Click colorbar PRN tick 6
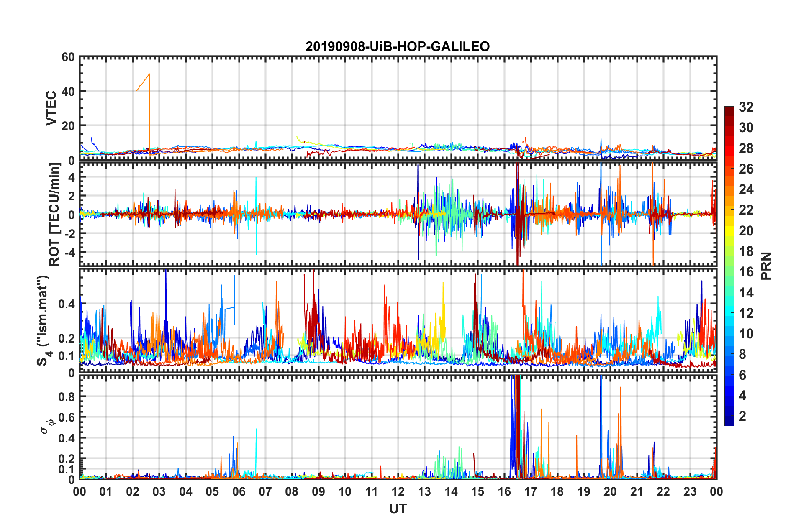796x532 pixels. [742, 375]
